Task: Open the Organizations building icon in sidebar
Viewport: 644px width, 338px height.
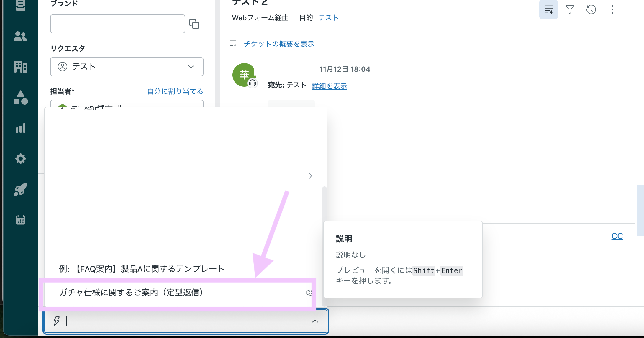Action: point(20,67)
